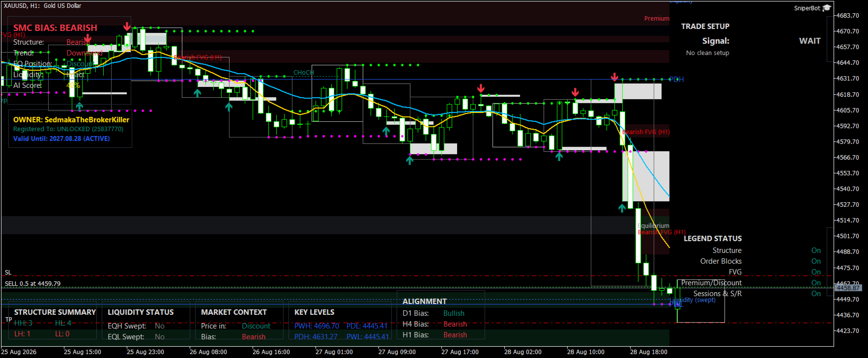Image resolution: width=868 pixels, height=358 pixels.
Task: Click 26 Aug 16:00 on the time axis
Action: pyautogui.click(x=271, y=352)
